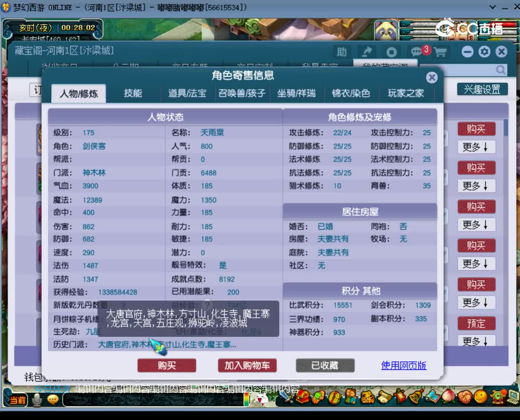Click the microphone voice icon in chat bar

click(x=37, y=400)
